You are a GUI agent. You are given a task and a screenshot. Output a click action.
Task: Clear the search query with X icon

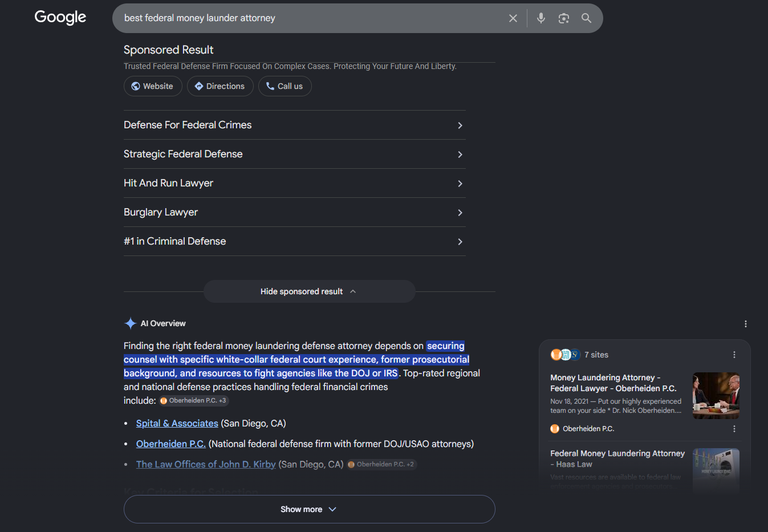[x=513, y=18]
